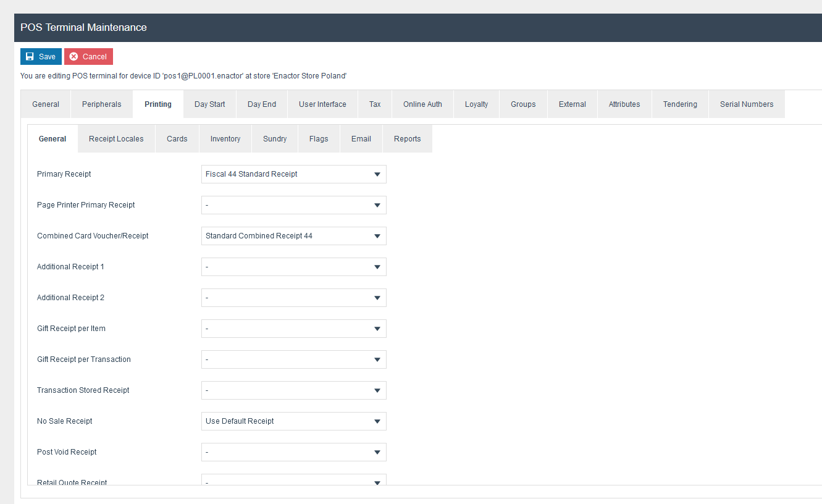Image resolution: width=822 pixels, height=504 pixels.
Task: Switch to the Email sub-tab
Action: pos(361,139)
